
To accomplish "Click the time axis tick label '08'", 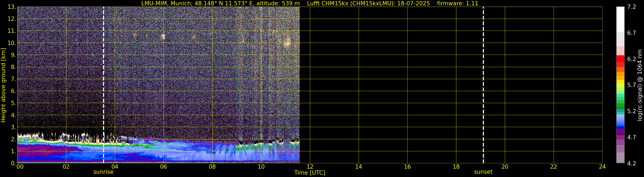I will (212, 167).
